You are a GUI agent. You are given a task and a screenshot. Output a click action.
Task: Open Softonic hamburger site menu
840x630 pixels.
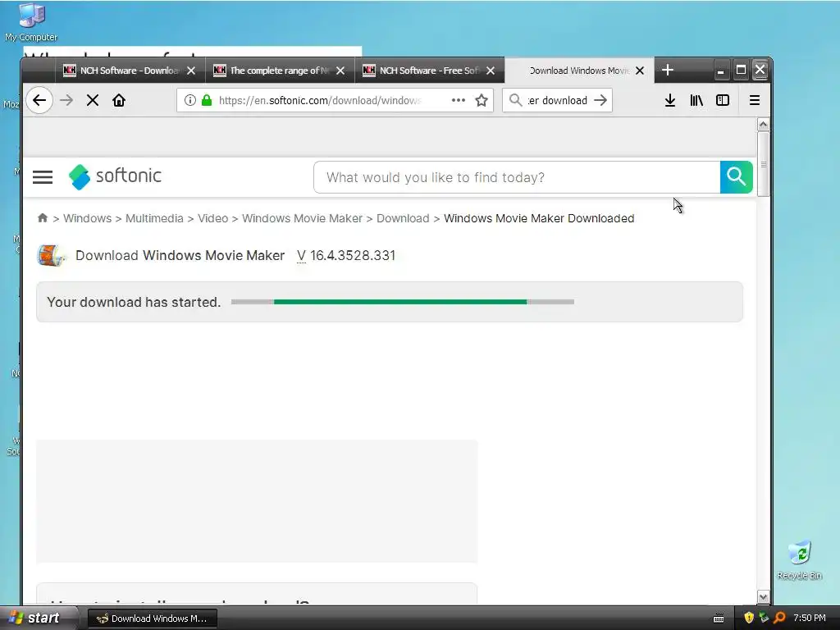click(43, 177)
